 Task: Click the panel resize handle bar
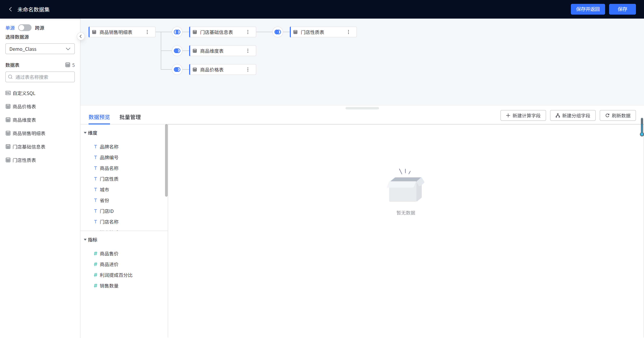pos(362,108)
